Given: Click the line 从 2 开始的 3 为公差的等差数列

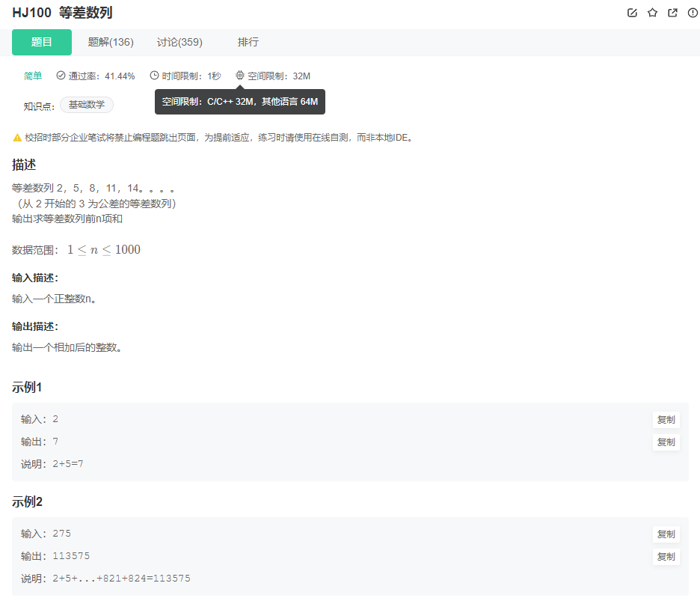Looking at the screenshot, I should (96, 204).
